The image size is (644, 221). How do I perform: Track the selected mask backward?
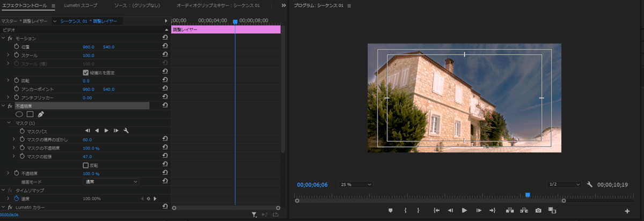[97, 130]
